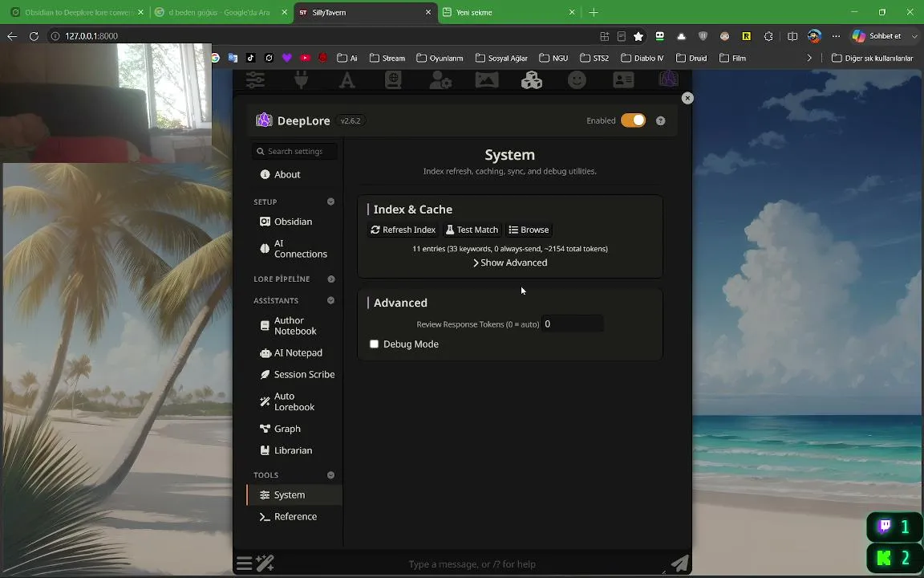Image resolution: width=924 pixels, height=578 pixels.
Task: Click the yellow R extension icon
Action: (746, 36)
